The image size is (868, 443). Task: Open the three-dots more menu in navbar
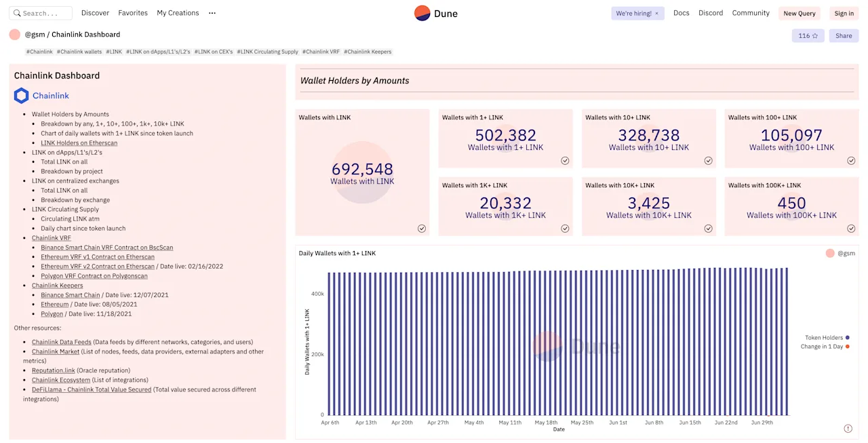coord(212,13)
